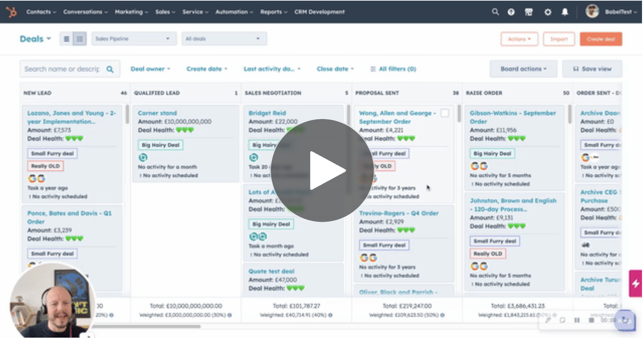Click the HubSpot sprocket logo
Viewport: 644px width, 339px height.
point(12,12)
